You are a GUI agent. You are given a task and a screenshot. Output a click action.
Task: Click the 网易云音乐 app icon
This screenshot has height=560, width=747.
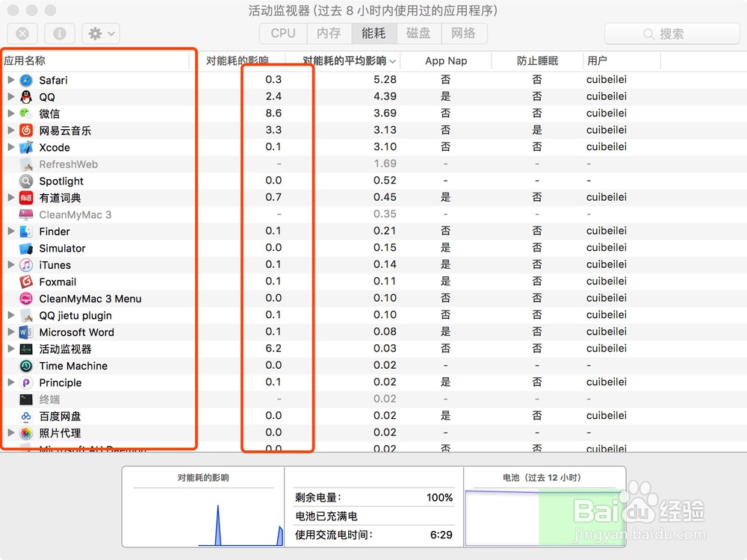tap(26, 131)
